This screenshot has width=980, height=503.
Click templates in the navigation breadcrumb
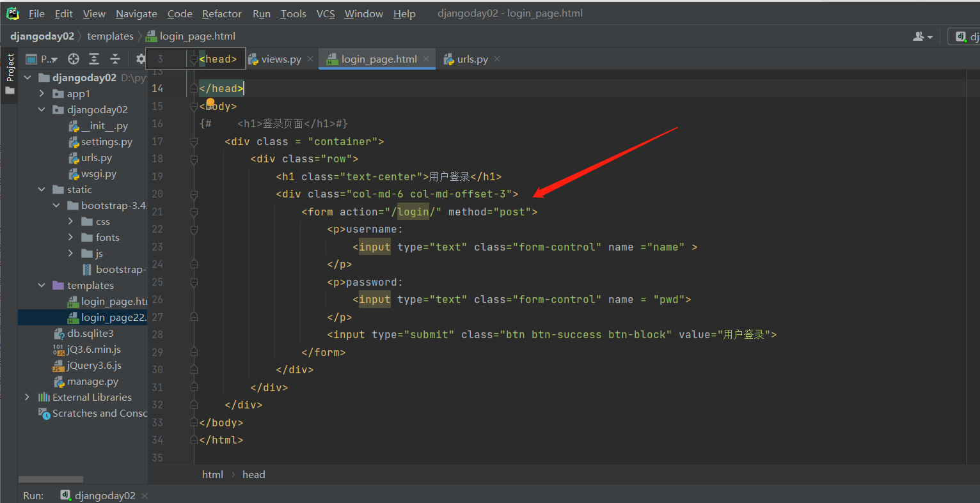110,36
